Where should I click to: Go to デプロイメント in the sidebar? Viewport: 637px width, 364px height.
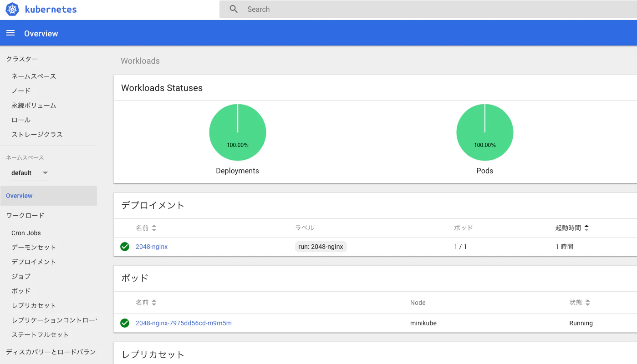point(34,262)
